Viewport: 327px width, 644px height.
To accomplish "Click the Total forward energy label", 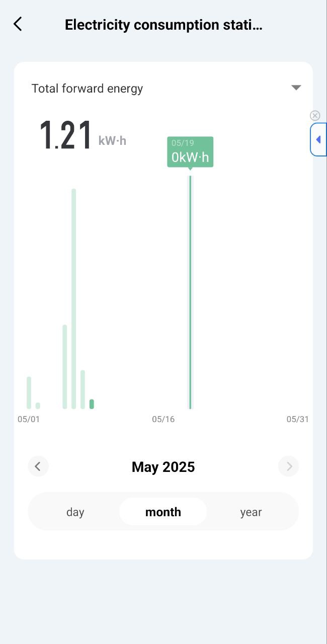I will point(87,89).
